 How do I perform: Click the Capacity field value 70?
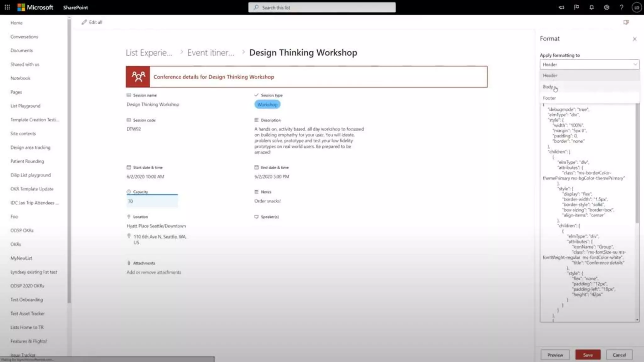point(152,201)
